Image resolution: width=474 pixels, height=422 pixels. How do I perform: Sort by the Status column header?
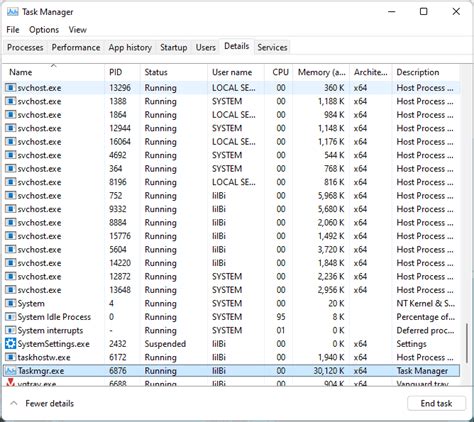click(174, 72)
